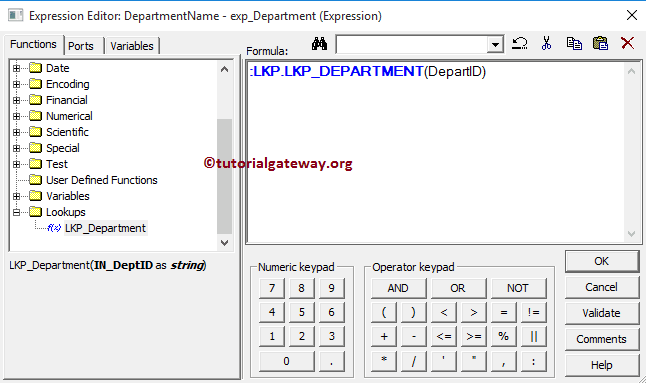Insert the <= operator
The image size is (646, 383).
pyautogui.click(x=444, y=337)
